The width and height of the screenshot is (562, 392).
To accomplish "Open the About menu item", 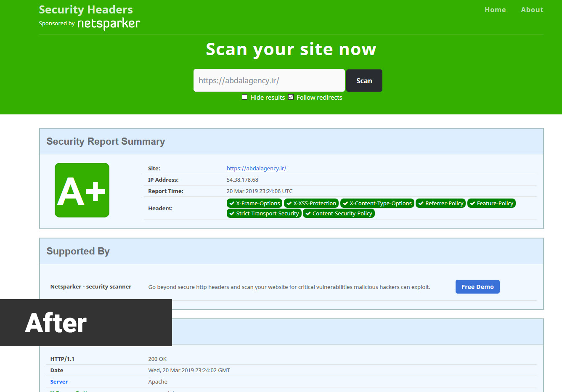I will [532, 10].
